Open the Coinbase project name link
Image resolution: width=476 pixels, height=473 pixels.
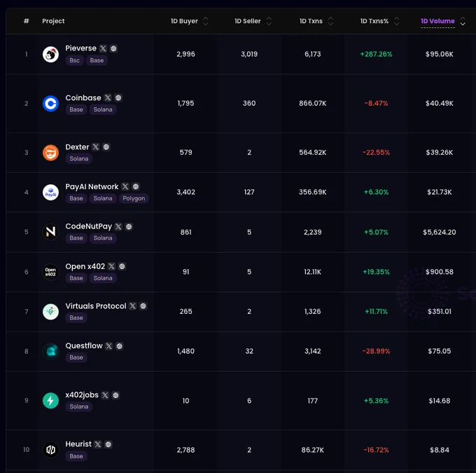point(83,97)
